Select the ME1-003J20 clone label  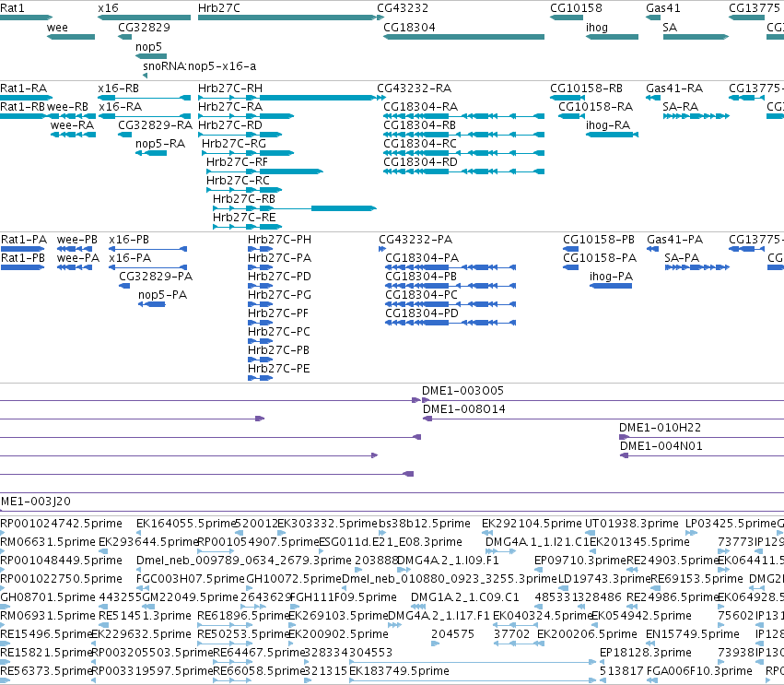point(36,502)
